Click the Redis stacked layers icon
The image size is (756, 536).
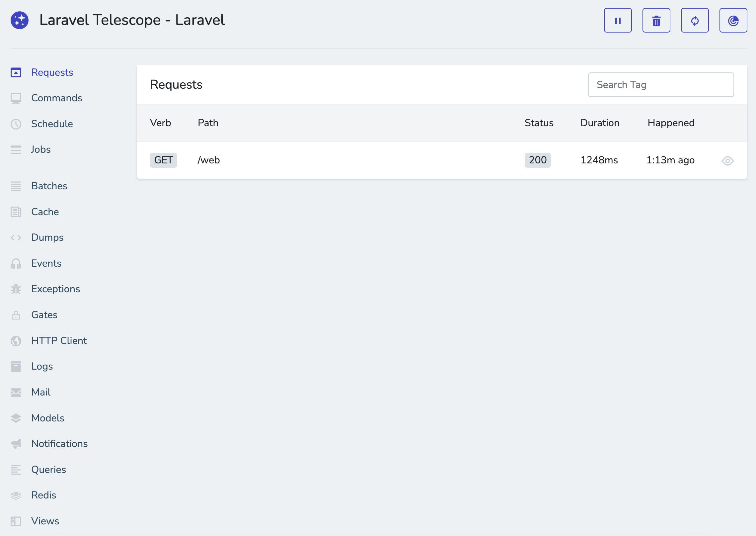[x=16, y=495]
